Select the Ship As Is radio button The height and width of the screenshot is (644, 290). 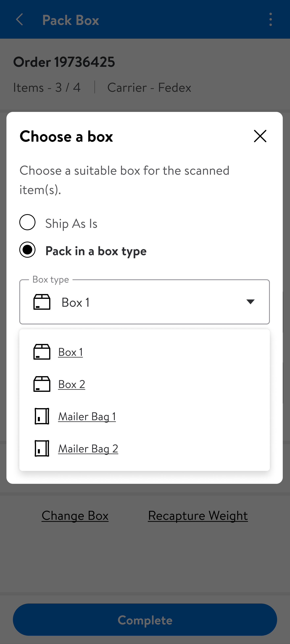tap(28, 222)
